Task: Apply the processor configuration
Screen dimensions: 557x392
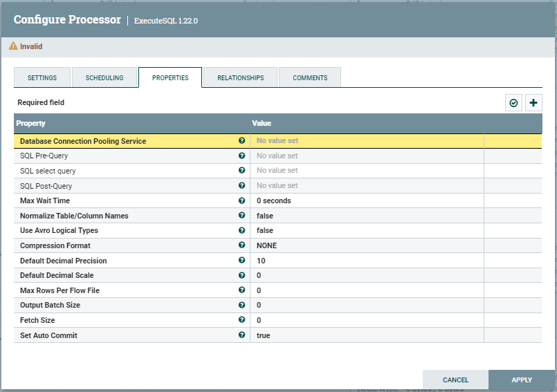Action: click(522, 380)
